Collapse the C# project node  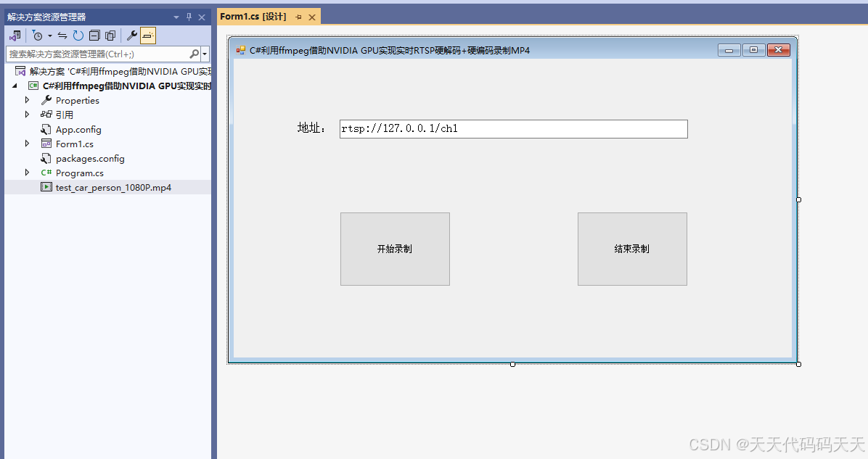click(15, 86)
